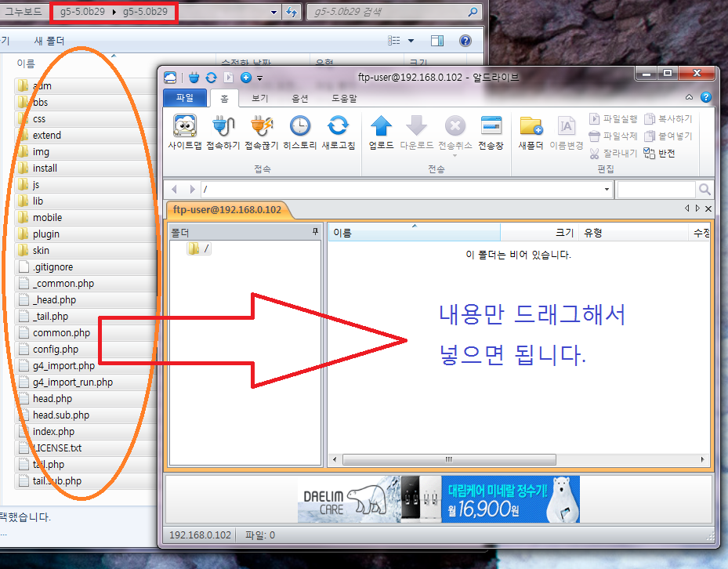
Task: Select the config.php file in Explorer
Action: tap(56, 350)
